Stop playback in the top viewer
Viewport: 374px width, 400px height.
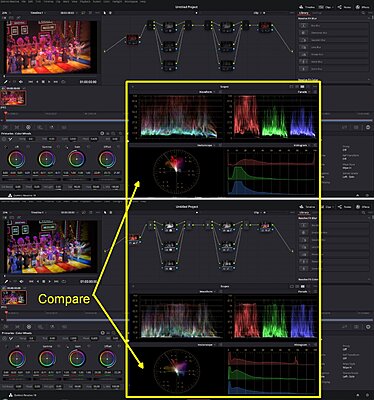tap(43, 82)
